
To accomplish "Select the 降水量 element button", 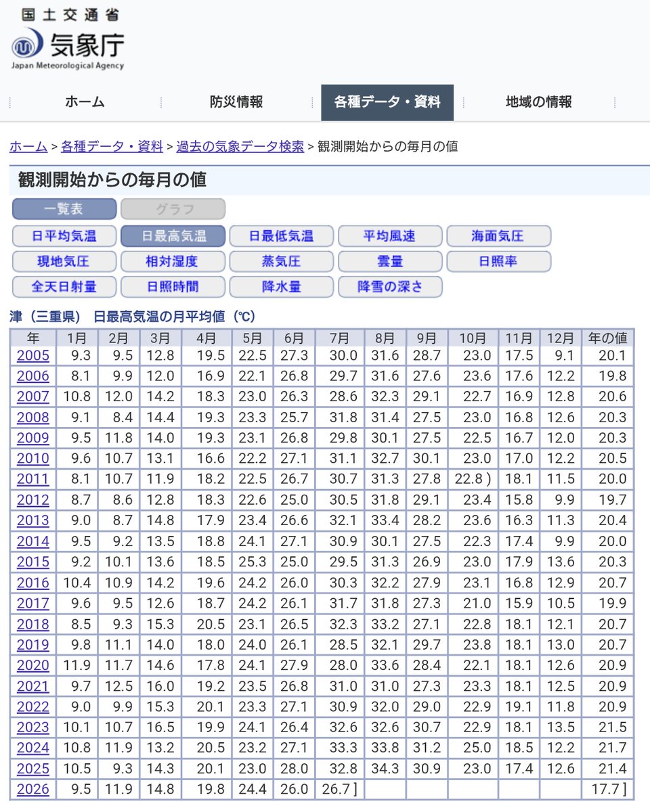I will tap(282, 287).
